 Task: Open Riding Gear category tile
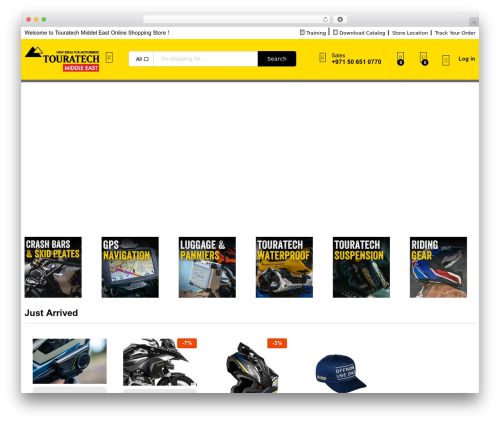point(438,267)
